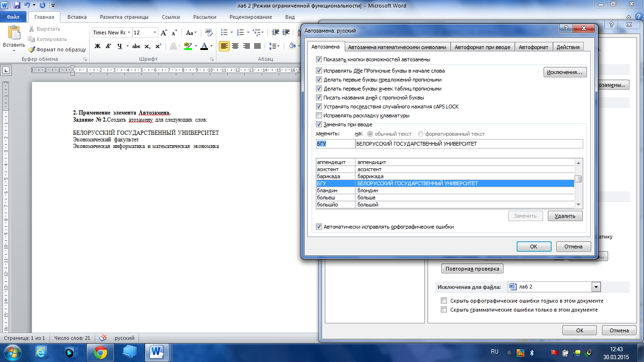The height and width of the screenshot is (362, 644).
Task: Open Исключения для файла dropdown
Action: [x=596, y=287]
